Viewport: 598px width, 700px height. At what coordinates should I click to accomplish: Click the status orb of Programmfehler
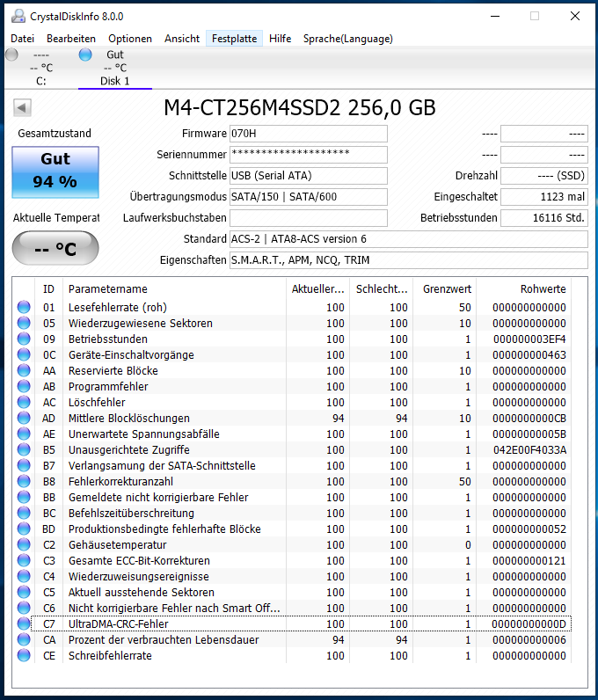point(24,386)
